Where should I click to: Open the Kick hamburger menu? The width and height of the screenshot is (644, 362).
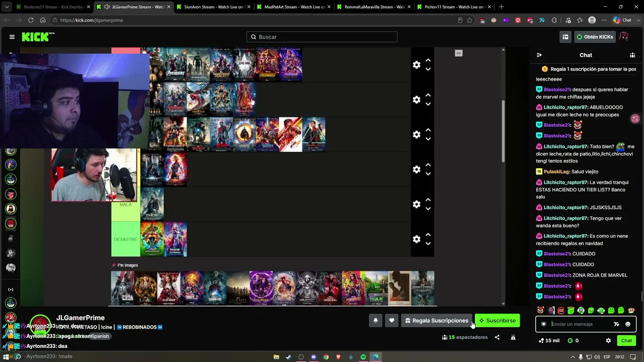(x=12, y=37)
